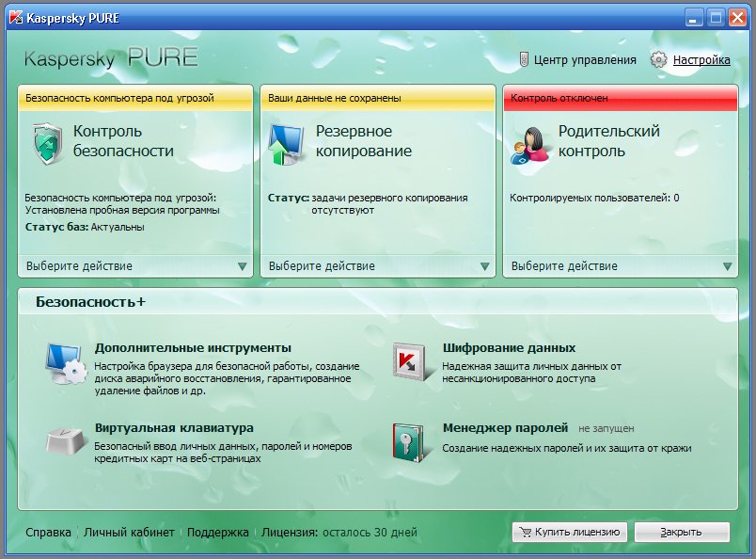Click the Kaspersky shield security icon
This screenshot has width=756, height=559.
click(48, 143)
